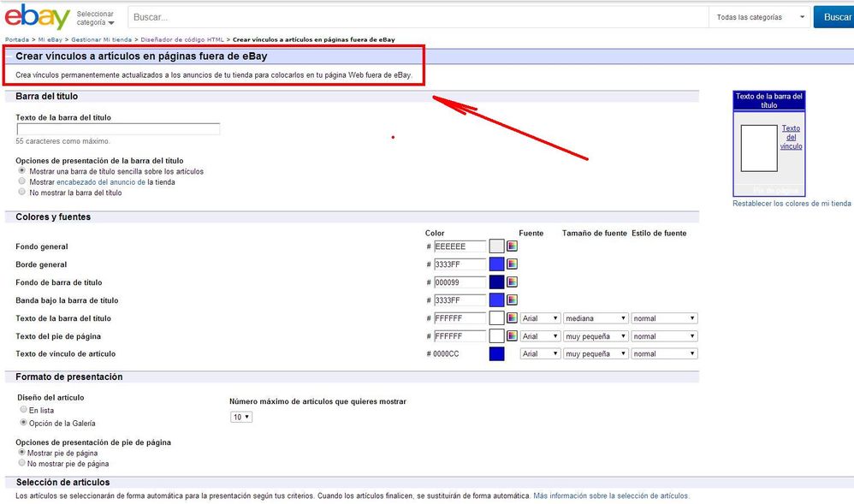Focus Borde general hex color field
Screen dimensions: 854x504
[460, 264]
